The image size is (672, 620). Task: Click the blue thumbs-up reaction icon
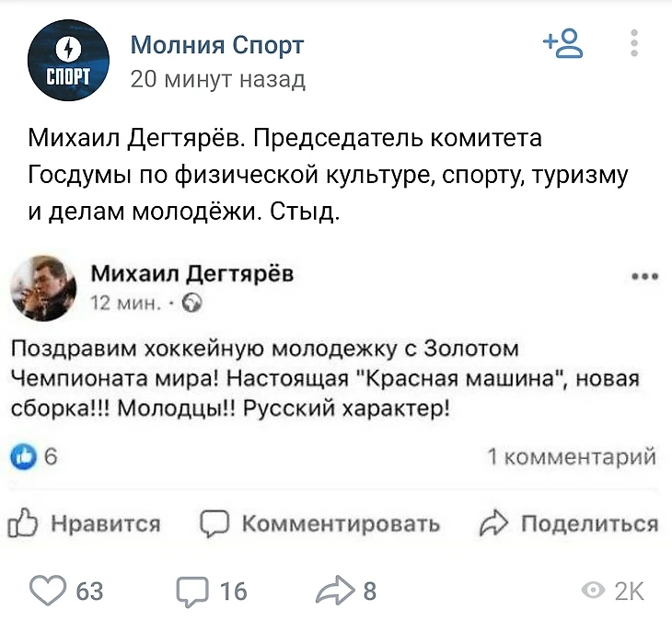coord(20,456)
